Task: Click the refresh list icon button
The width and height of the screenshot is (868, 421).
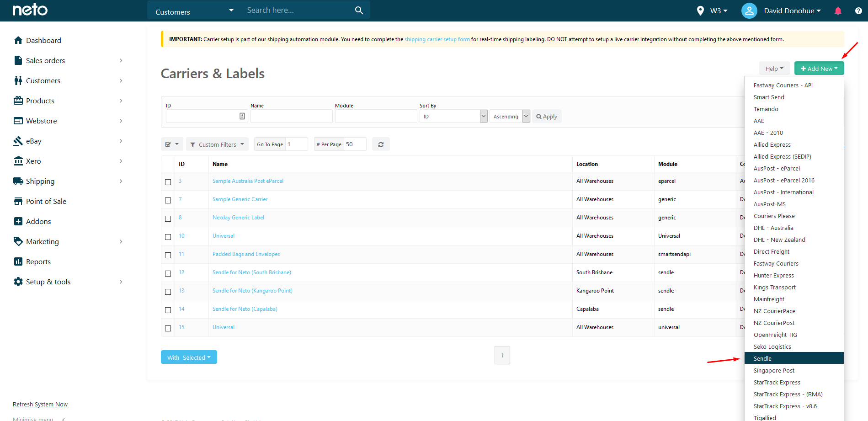Action: (x=381, y=144)
